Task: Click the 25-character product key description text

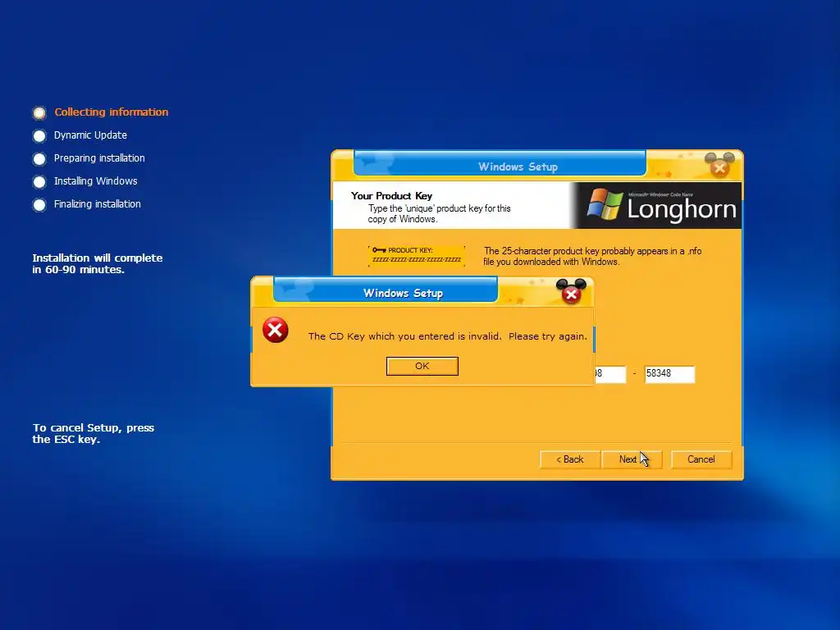Action: (592, 256)
